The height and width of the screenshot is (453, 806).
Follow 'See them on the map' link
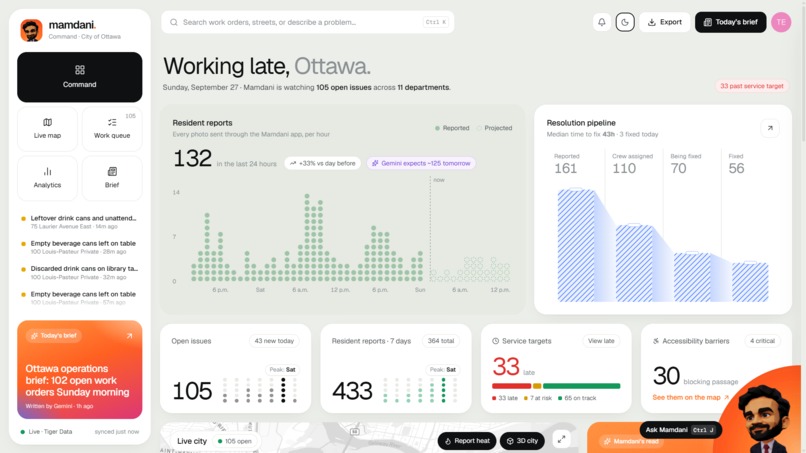point(690,397)
